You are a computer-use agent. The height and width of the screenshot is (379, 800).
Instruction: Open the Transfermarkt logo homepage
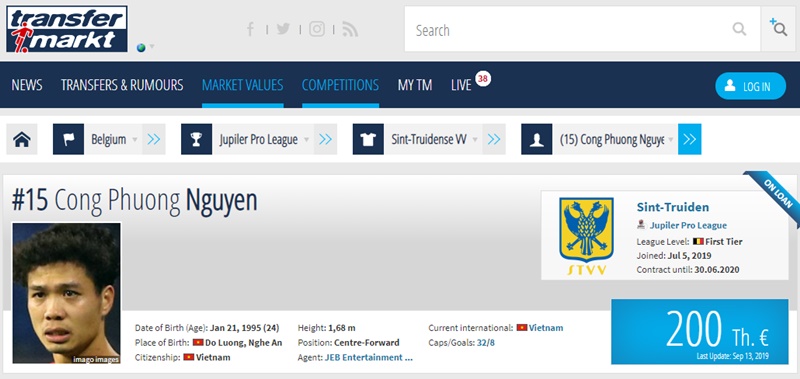[67, 29]
